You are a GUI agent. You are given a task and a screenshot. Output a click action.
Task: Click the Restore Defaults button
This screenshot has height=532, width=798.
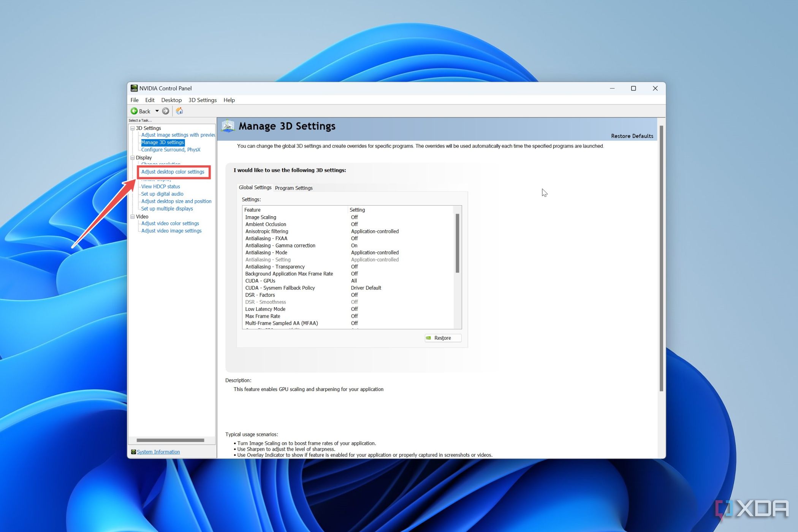[x=631, y=135]
